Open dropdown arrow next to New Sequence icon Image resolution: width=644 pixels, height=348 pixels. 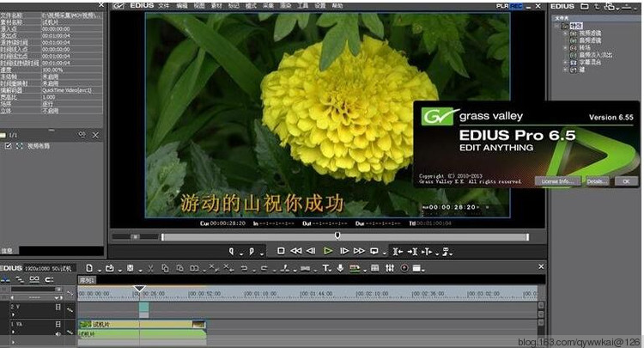[x=99, y=271]
